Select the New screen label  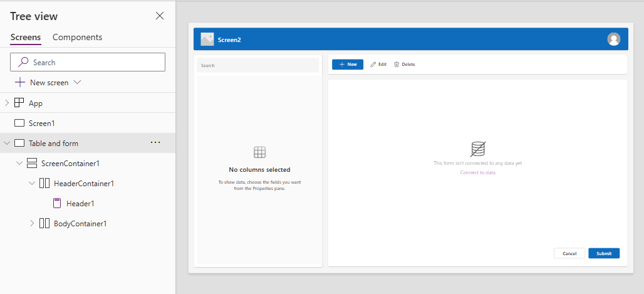49,83
